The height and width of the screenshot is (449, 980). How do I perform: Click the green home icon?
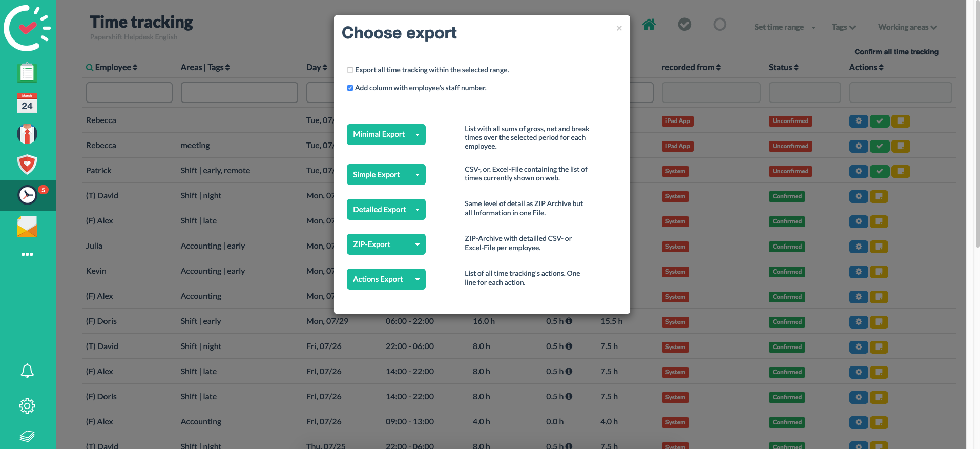point(649,24)
